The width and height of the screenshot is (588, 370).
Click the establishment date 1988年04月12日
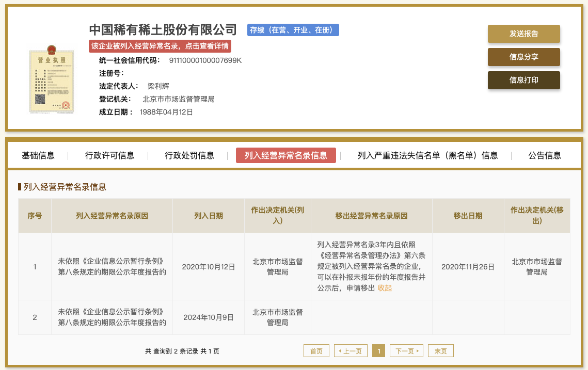[x=166, y=112]
